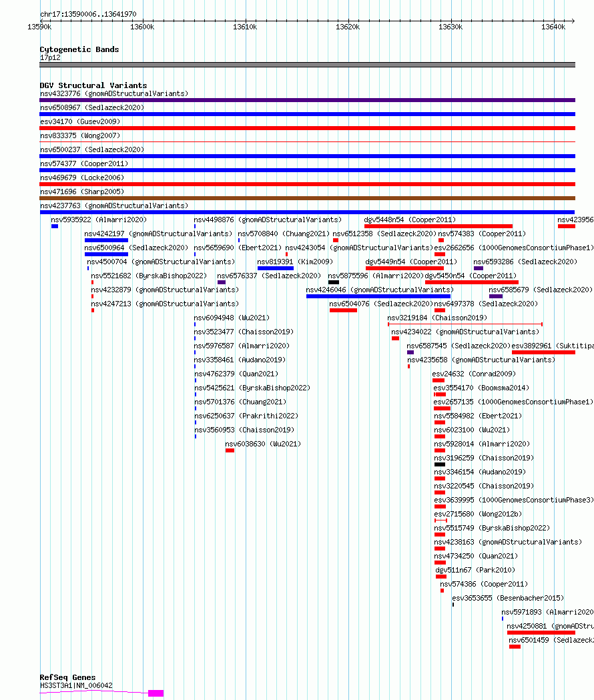
Task: Click the nsv4323776 gnomADStructuralVariants label
Action: (114, 93)
